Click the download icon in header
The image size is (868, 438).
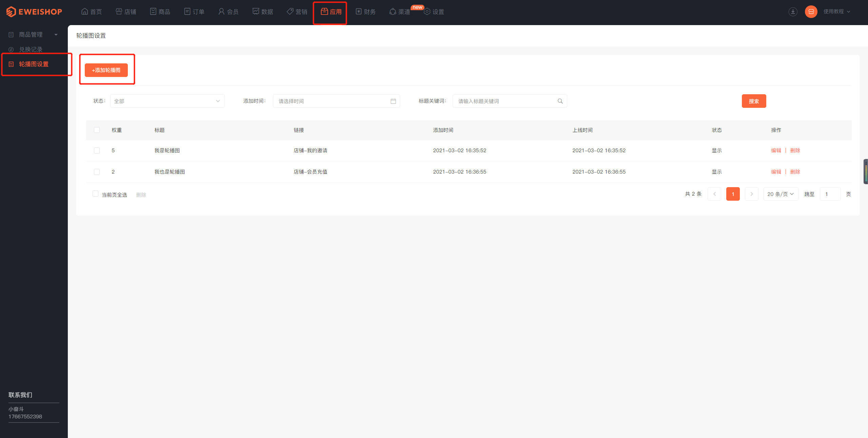[793, 12]
